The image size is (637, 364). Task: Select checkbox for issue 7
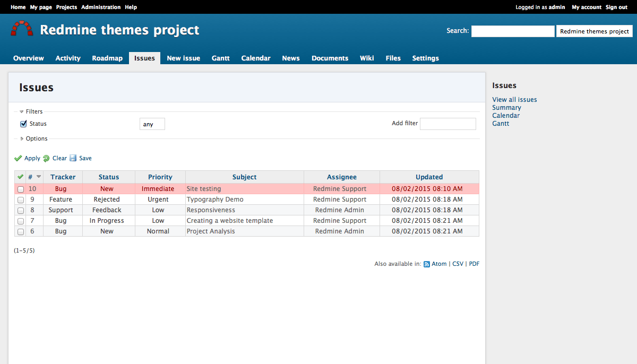click(x=21, y=221)
